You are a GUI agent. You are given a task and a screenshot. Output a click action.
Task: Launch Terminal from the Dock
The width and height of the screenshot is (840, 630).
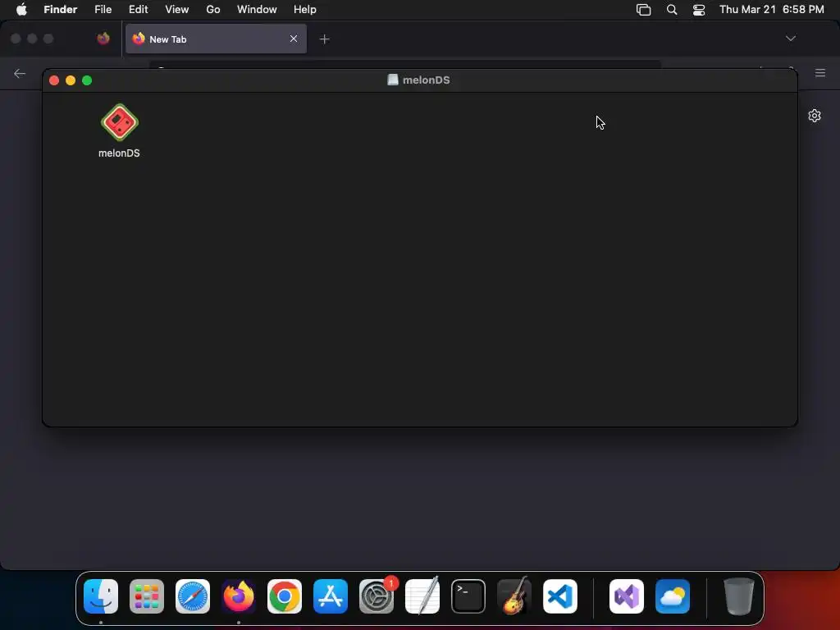468,596
